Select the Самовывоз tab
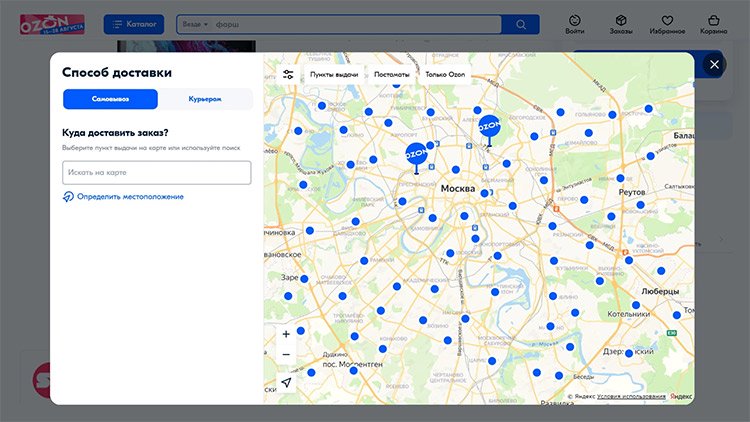The width and height of the screenshot is (750, 422). coord(110,99)
